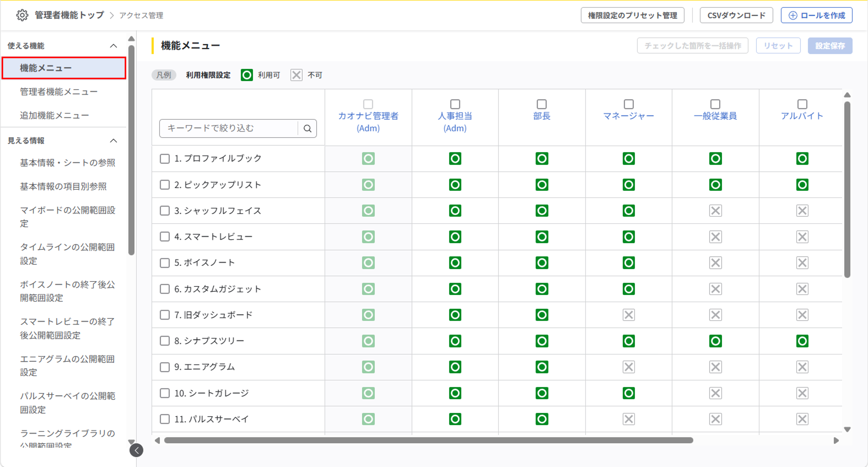The width and height of the screenshot is (868, 467).
Task: Toggle 一般従業員 permission for スマートレビュー
Action: click(x=715, y=237)
